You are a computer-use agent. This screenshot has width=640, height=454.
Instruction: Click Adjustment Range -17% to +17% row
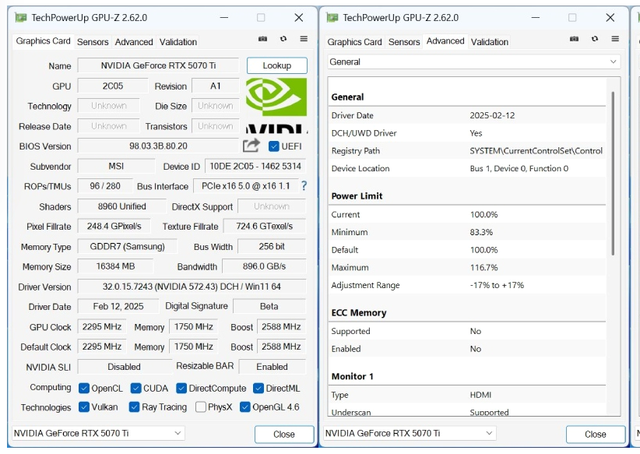point(467,285)
